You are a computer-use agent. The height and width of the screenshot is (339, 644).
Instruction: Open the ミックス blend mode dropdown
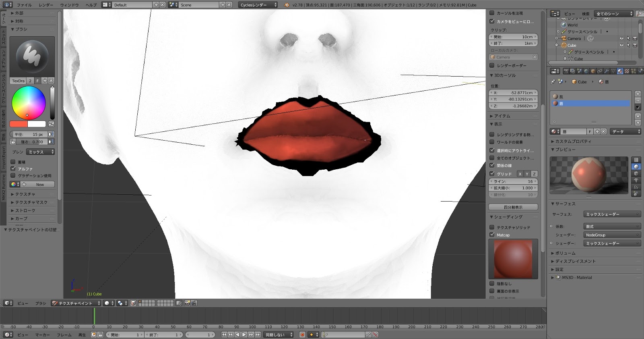(x=41, y=152)
